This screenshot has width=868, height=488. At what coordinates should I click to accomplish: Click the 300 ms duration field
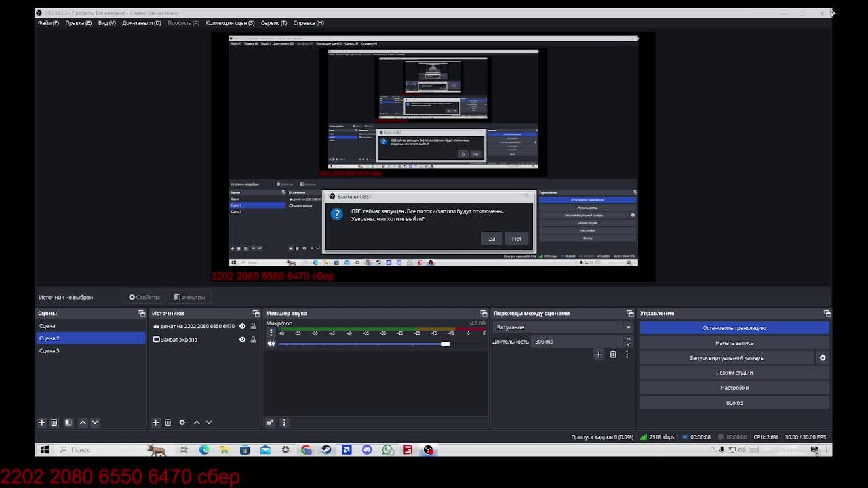[576, 342]
